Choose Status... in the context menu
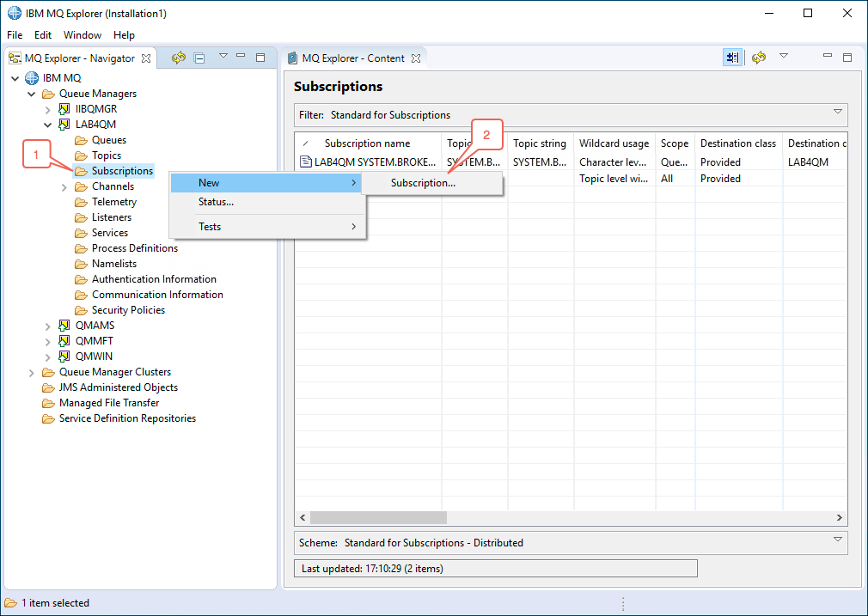868x616 pixels. pos(266,202)
